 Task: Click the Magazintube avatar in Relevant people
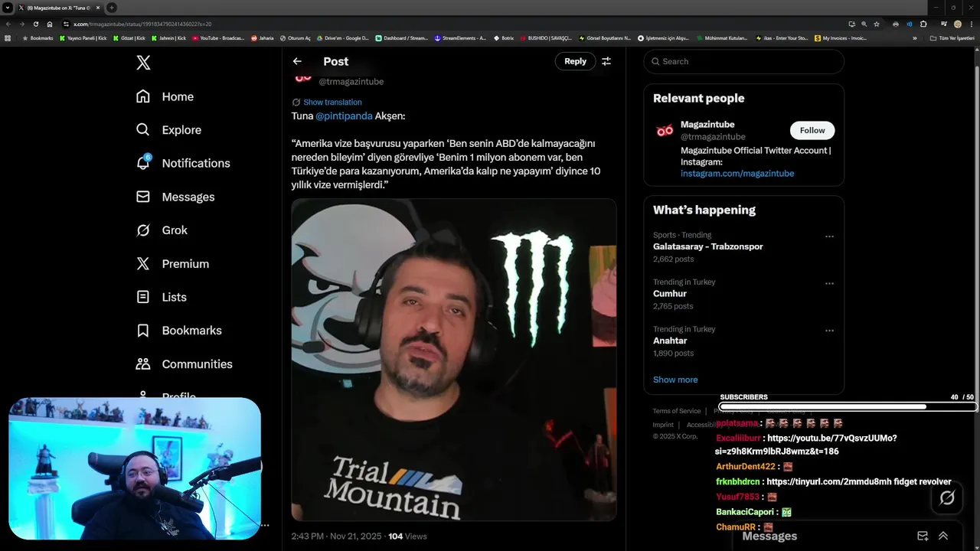[x=665, y=131]
